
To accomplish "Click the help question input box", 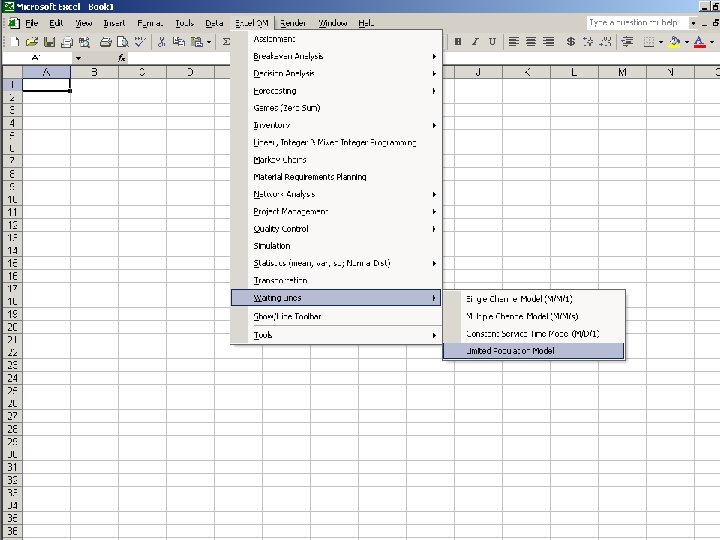I will coord(637,22).
